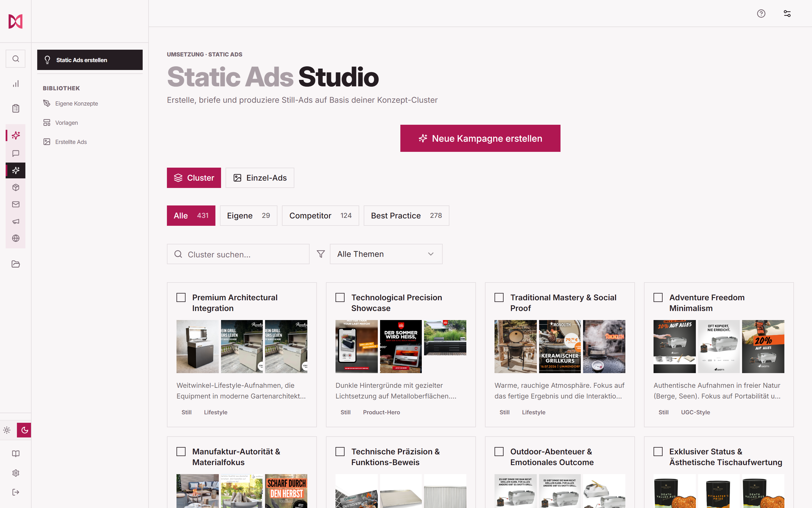The height and width of the screenshot is (508, 812).
Task: Click the UMSETZUNG · STATIC ADS breadcrumb
Action: pos(204,54)
